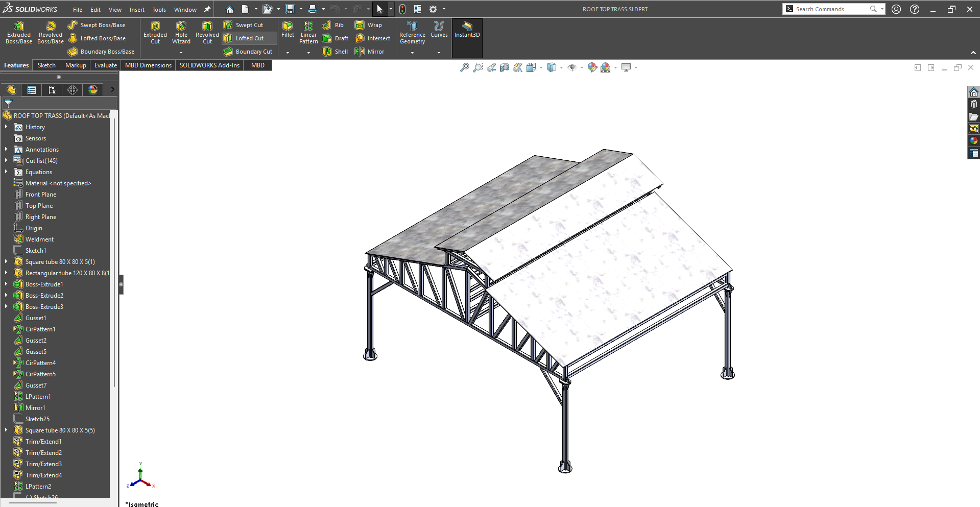The image size is (980, 507).
Task: Activate the Mirror feature tool
Action: click(369, 52)
